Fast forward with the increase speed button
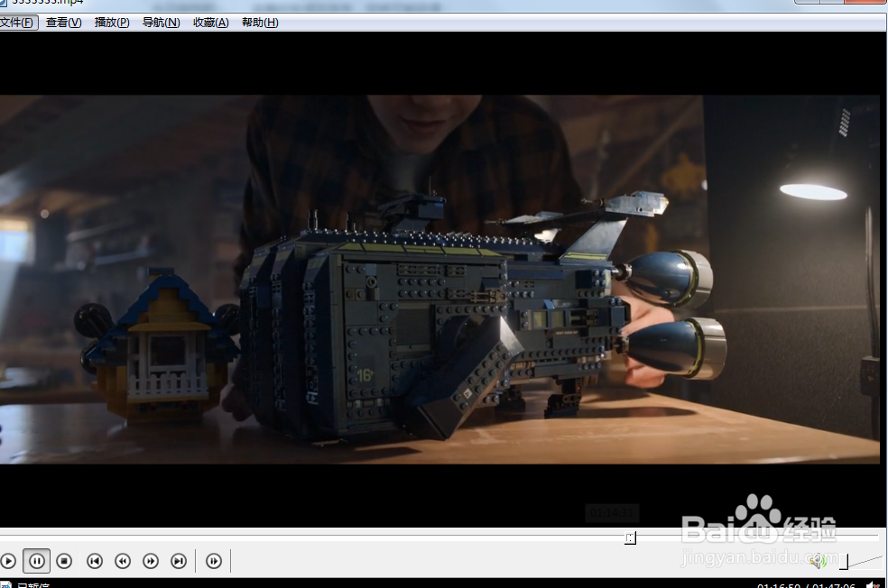 (x=151, y=561)
